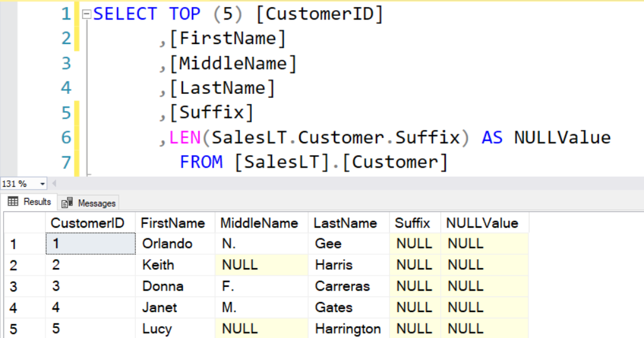
Task: Click Keith's NULL MiddleName cell
Action: (x=261, y=265)
